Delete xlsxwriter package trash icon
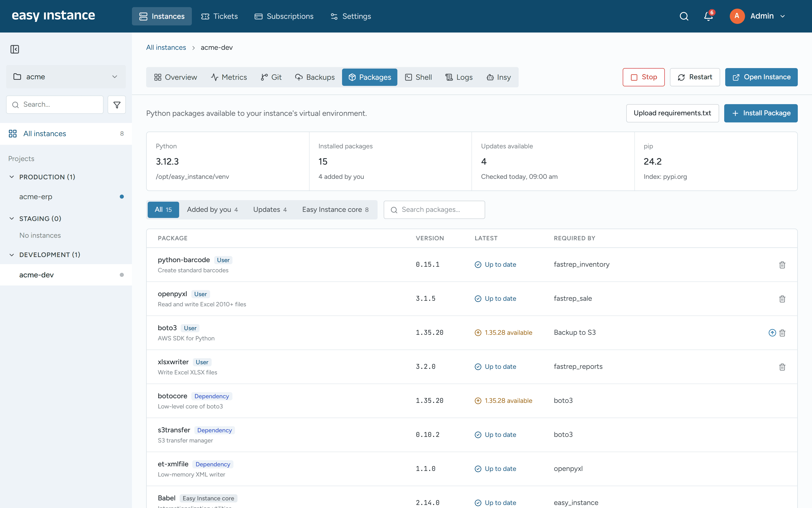This screenshot has width=812, height=508. pyautogui.click(x=782, y=367)
